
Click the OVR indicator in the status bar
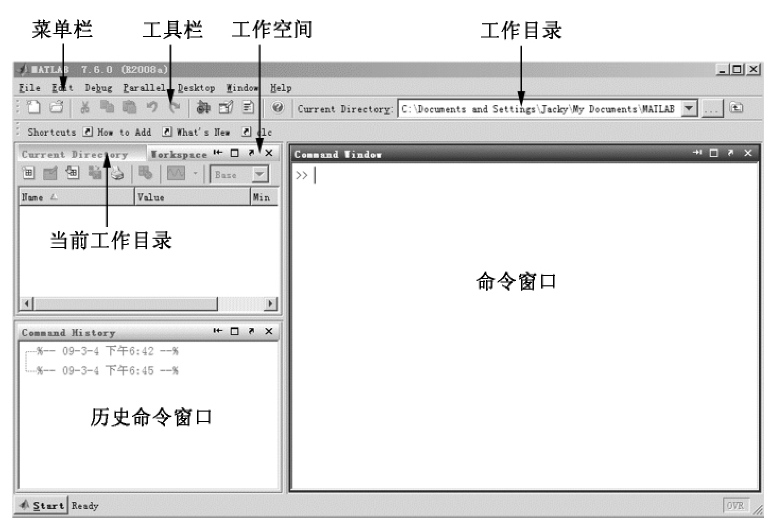(x=735, y=505)
